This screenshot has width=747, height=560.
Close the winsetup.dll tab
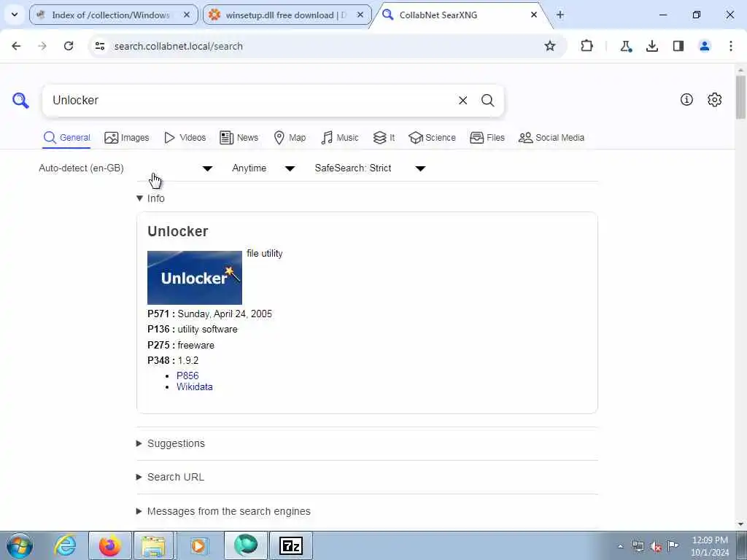pos(360,15)
